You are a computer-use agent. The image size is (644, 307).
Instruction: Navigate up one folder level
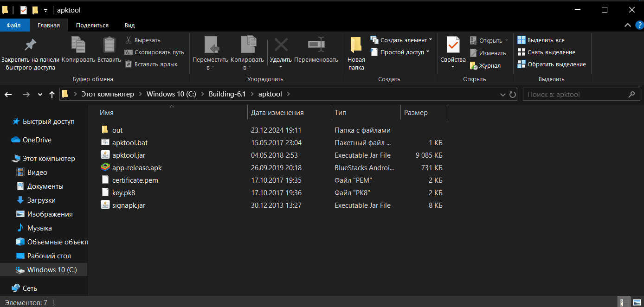point(52,95)
